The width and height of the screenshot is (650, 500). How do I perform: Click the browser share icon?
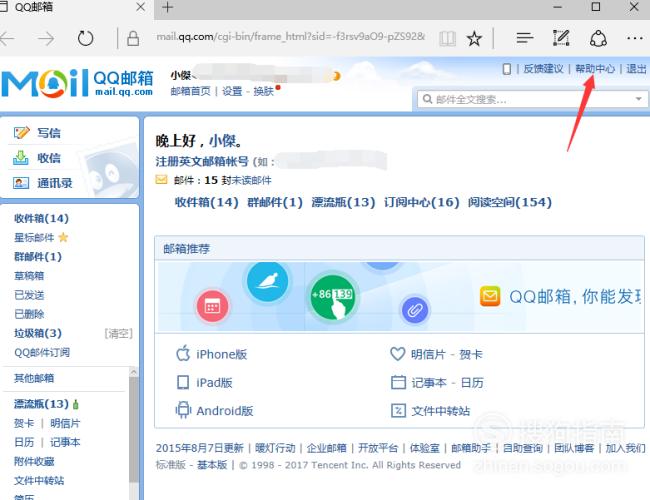[598, 39]
